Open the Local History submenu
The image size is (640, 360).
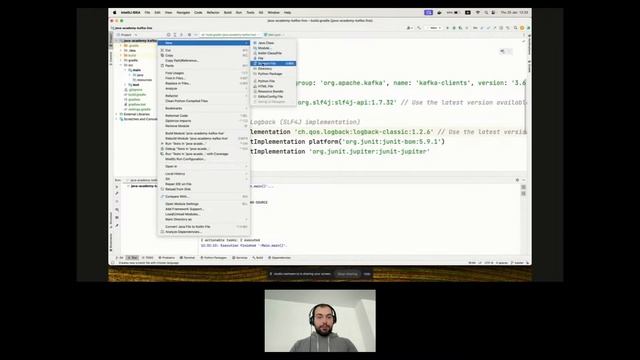click(204, 174)
